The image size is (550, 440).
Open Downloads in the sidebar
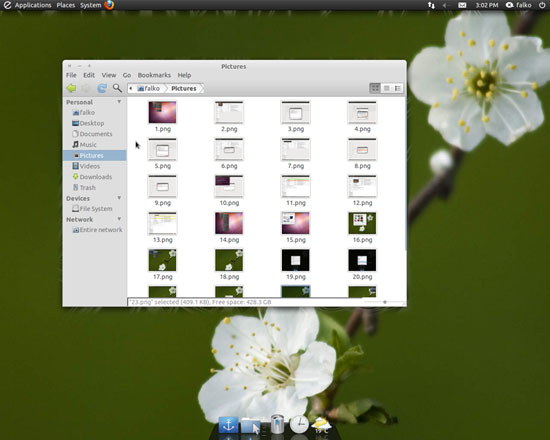92,177
